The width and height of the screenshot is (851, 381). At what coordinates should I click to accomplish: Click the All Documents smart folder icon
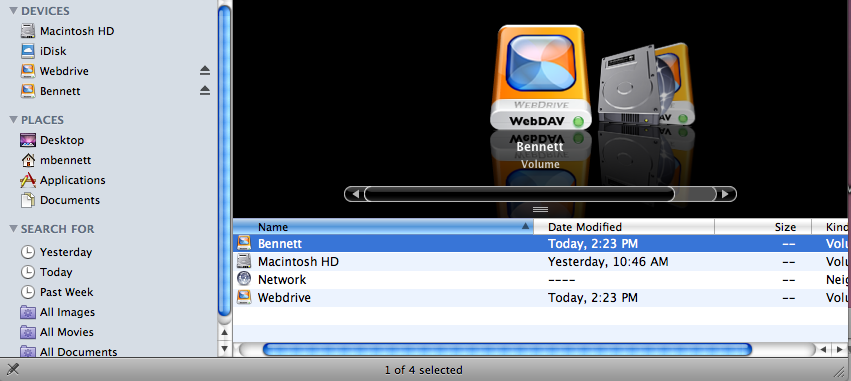click(28, 352)
